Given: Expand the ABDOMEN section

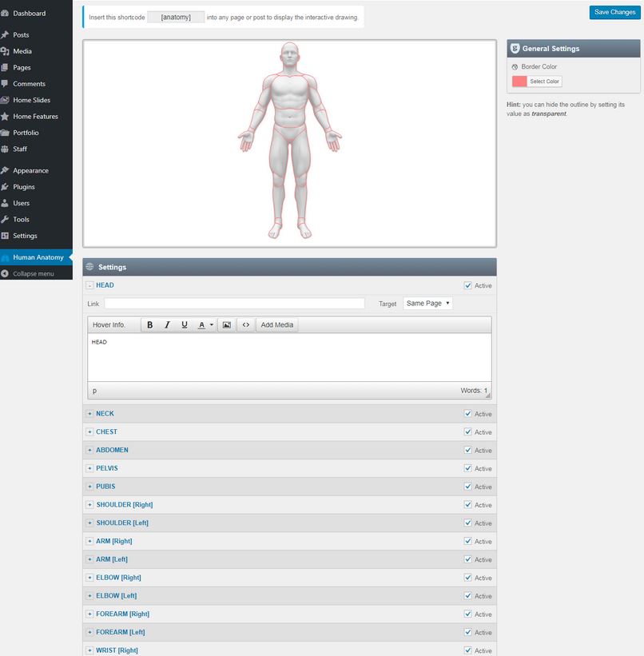Looking at the screenshot, I should pyautogui.click(x=89, y=450).
